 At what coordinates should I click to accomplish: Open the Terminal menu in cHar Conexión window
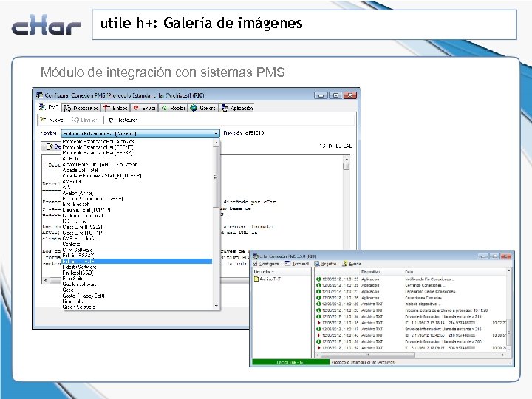click(297, 264)
